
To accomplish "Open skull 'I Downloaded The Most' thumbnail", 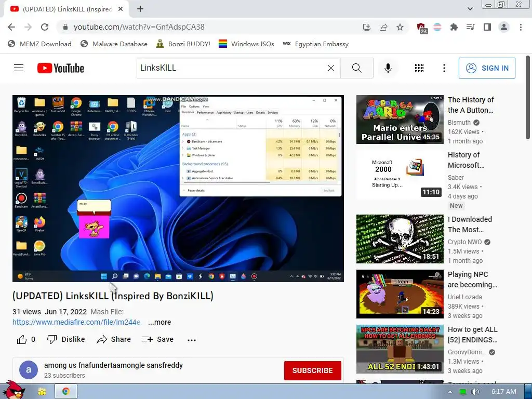I will coord(400,239).
